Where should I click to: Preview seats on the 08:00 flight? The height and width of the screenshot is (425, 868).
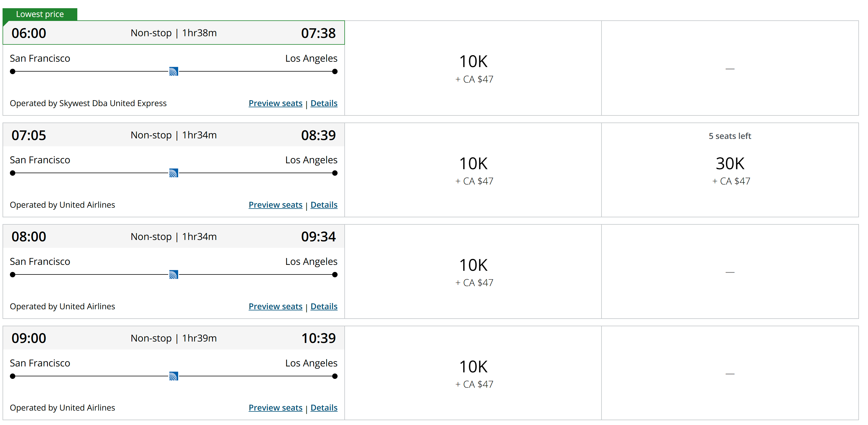coord(275,306)
